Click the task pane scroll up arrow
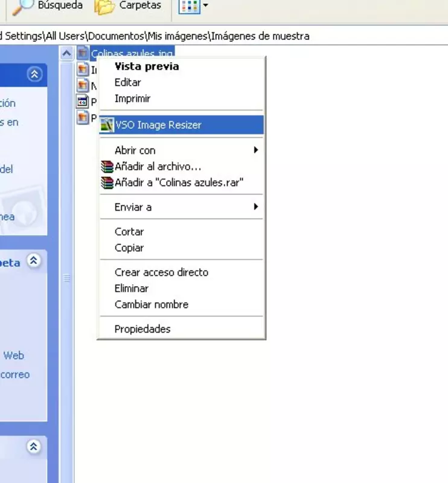Viewport: 448px width, 483px height. (x=66, y=54)
